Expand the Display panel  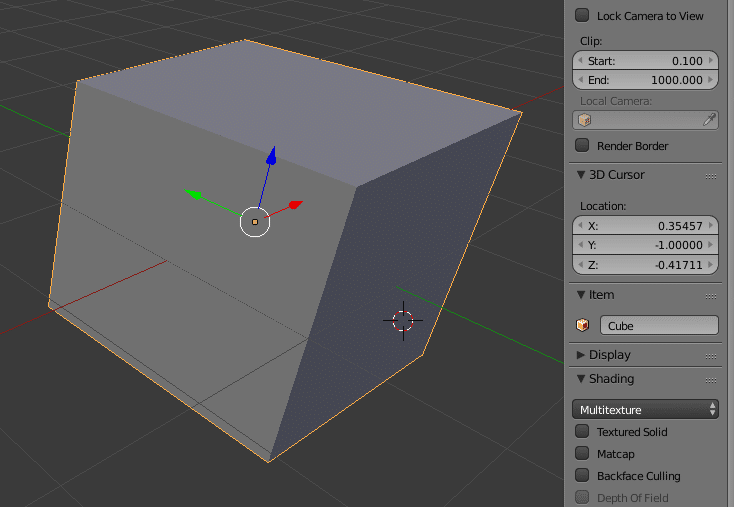pos(610,355)
